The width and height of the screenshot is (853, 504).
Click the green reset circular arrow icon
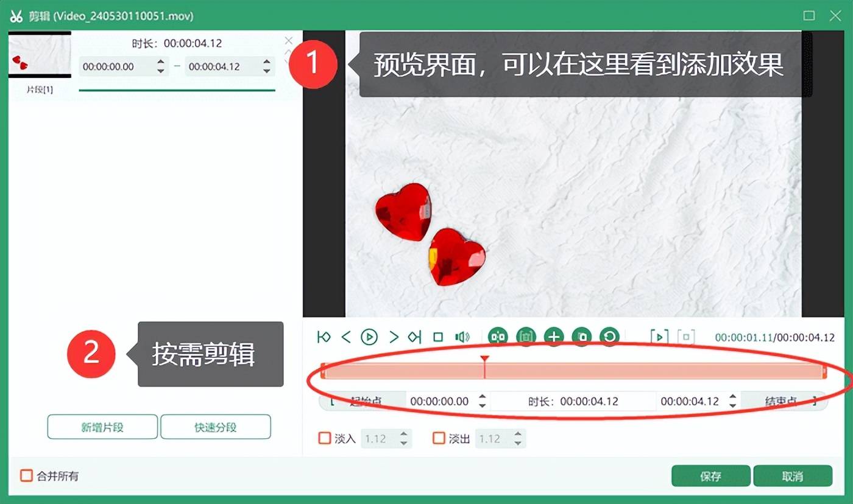[x=609, y=337]
